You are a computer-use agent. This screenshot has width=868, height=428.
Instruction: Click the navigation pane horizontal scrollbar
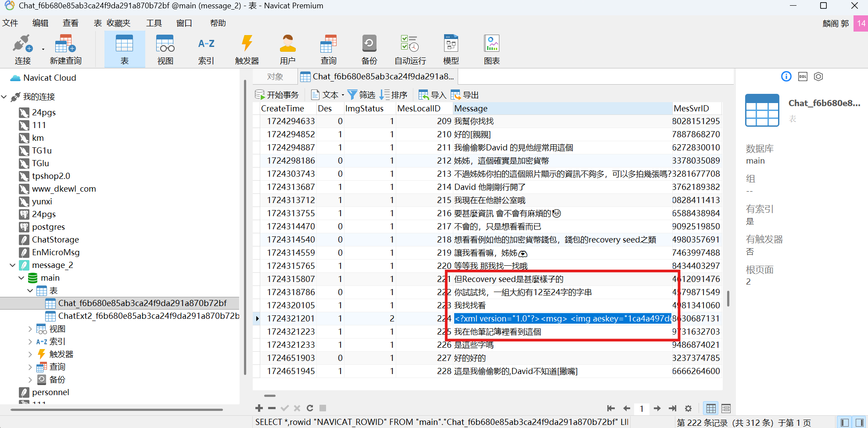pyautogui.click(x=117, y=410)
